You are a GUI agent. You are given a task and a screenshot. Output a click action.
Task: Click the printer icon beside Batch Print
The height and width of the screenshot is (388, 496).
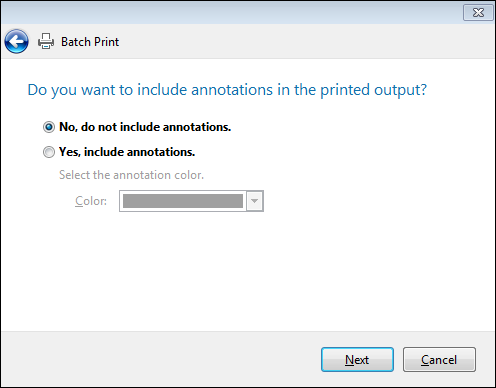click(x=46, y=41)
